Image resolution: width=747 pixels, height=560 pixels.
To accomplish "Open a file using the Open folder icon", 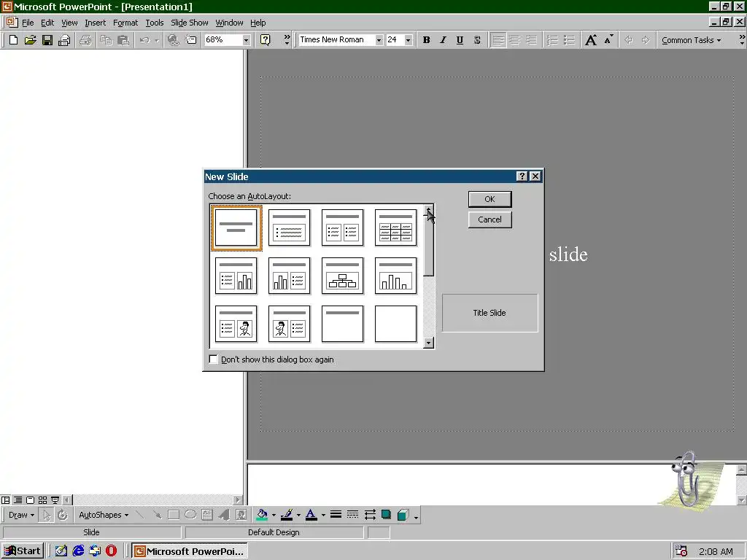I will point(30,40).
